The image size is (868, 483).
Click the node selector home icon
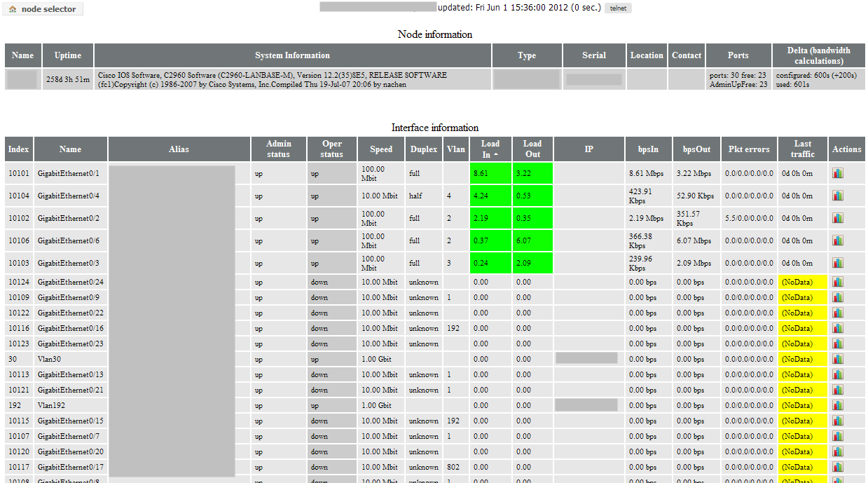(x=13, y=9)
